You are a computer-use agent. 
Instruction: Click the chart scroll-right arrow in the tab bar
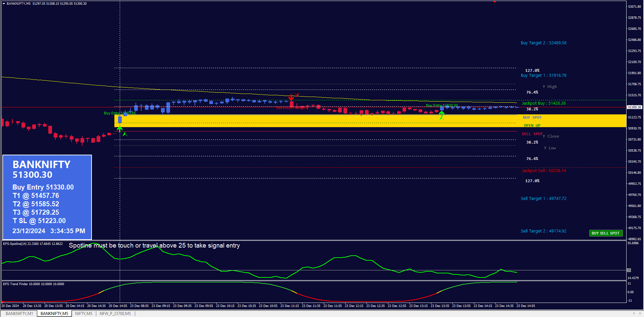640,314
